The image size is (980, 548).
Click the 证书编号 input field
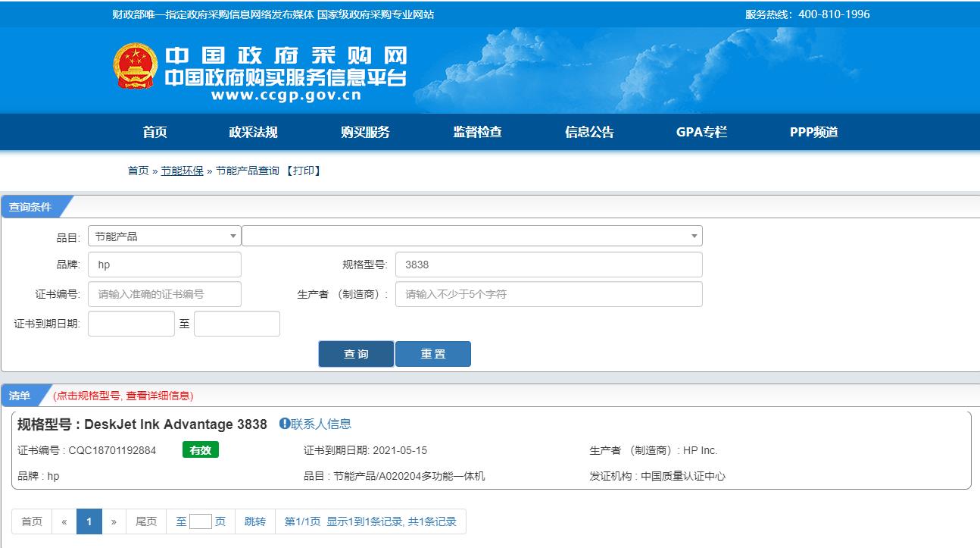[164, 294]
